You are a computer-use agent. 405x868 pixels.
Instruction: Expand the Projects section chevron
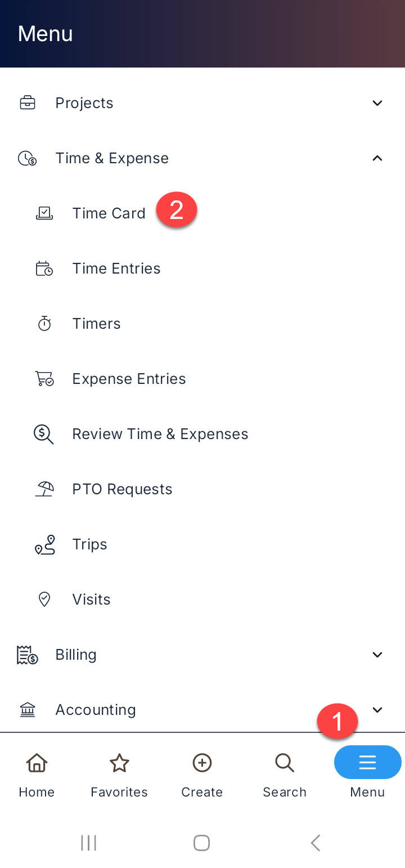377,103
